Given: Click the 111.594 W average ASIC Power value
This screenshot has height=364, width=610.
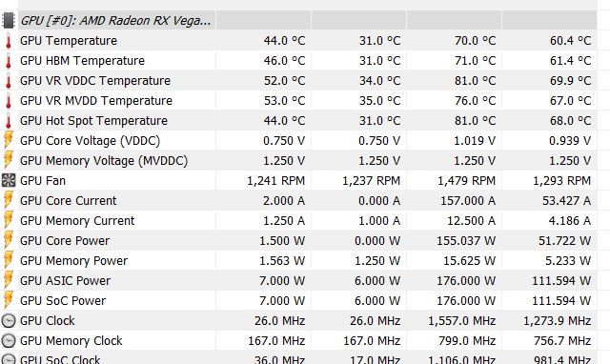Looking at the screenshot, I should click(x=561, y=281).
